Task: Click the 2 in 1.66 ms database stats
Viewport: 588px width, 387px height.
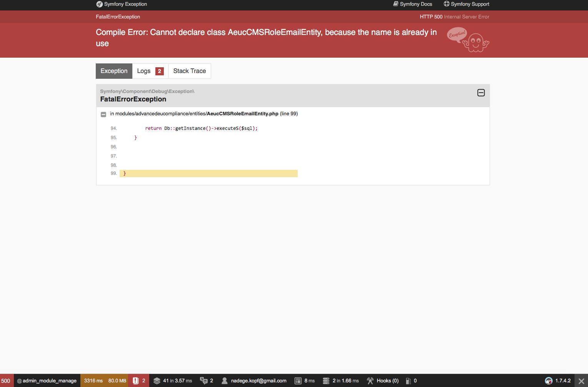Action: pyautogui.click(x=346, y=381)
